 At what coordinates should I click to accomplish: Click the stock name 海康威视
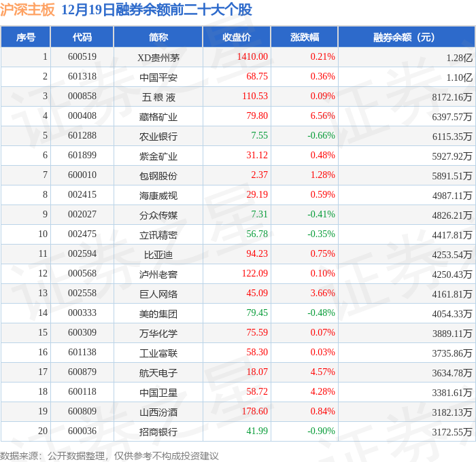coord(158,196)
